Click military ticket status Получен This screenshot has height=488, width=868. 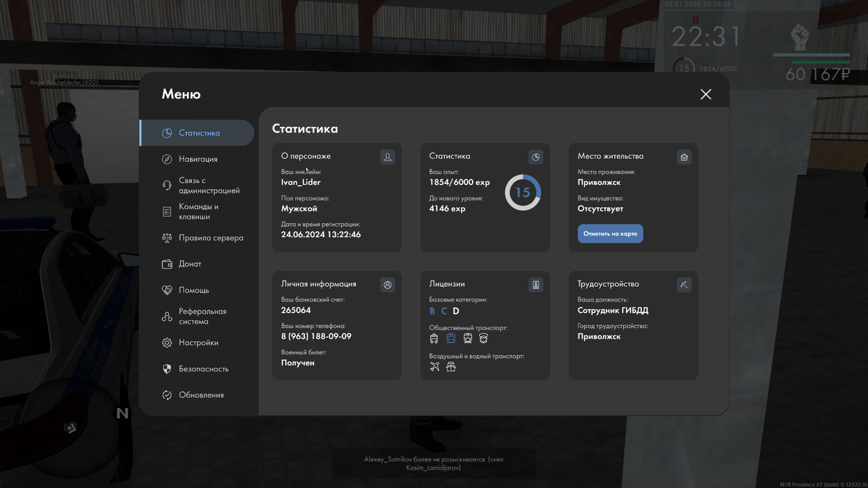click(x=298, y=363)
